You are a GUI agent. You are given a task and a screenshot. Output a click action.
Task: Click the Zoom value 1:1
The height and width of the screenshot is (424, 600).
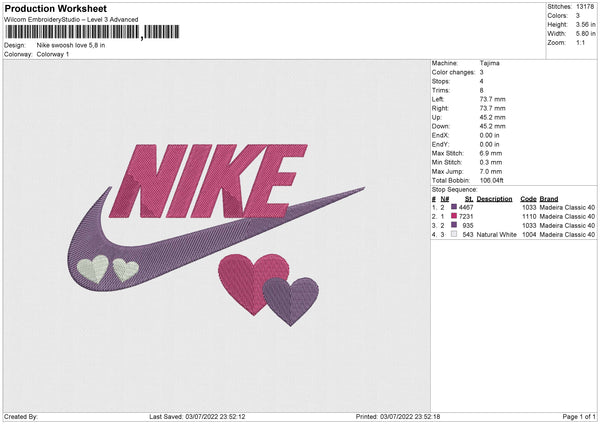[580, 43]
